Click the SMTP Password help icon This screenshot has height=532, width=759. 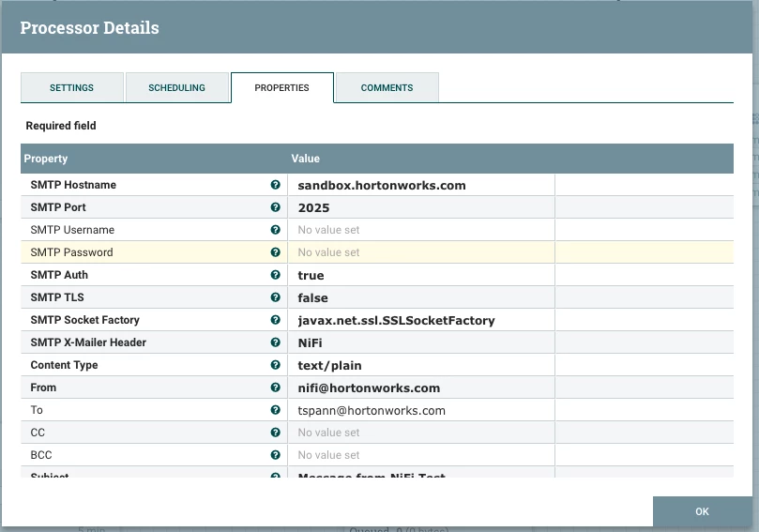pyautogui.click(x=276, y=252)
